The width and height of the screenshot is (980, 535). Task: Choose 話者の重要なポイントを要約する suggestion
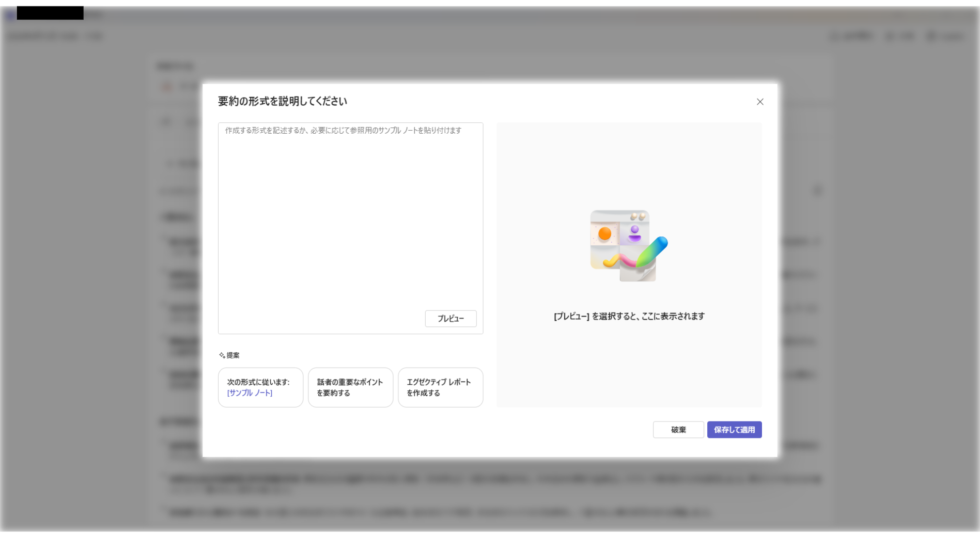[350, 387]
